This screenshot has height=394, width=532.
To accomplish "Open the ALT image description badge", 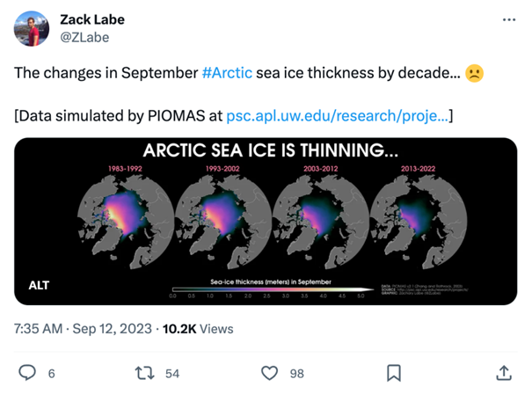I will (39, 285).
